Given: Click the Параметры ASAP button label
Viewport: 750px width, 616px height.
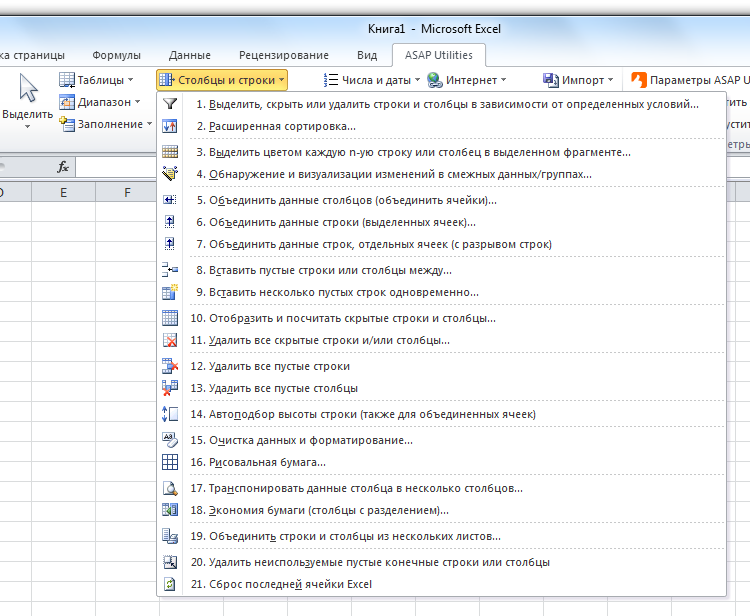Looking at the screenshot, I should point(699,80).
